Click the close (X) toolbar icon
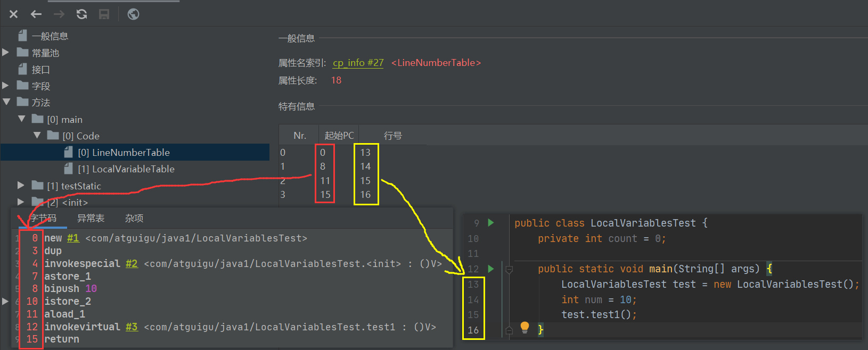The image size is (868, 350). pyautogui.click(x=14, y=14)
